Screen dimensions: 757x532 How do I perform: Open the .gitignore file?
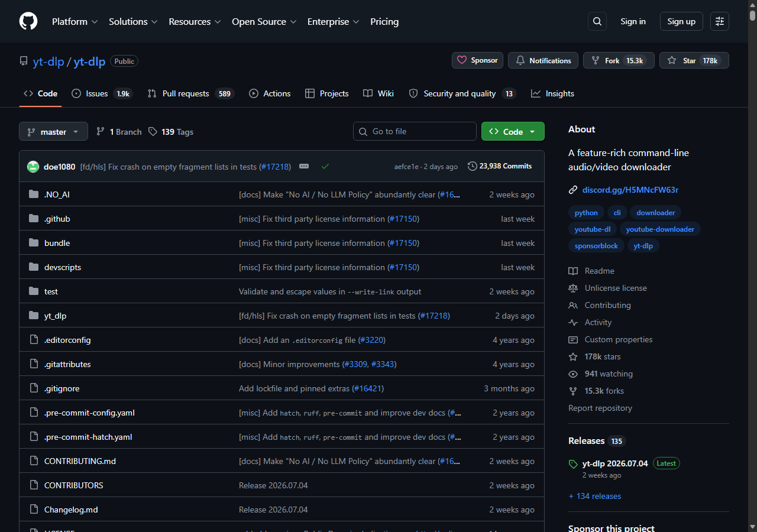62,388
